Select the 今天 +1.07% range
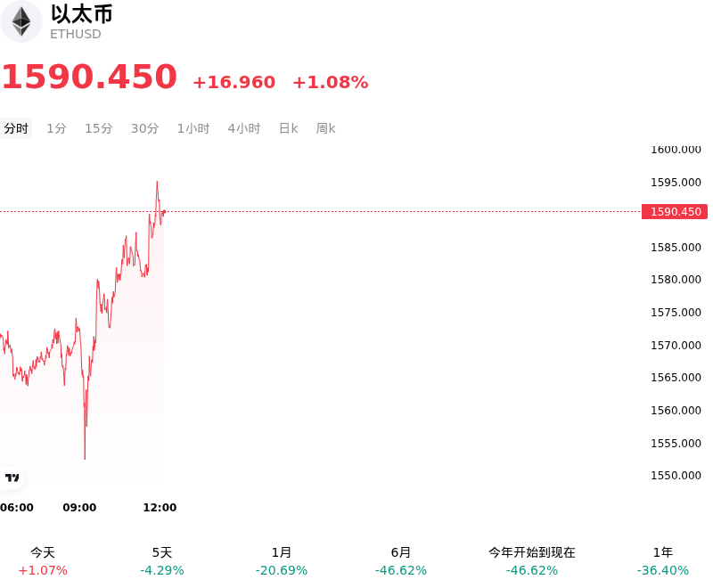This screenshot has width=713, height=588. (x=43, y=561)
